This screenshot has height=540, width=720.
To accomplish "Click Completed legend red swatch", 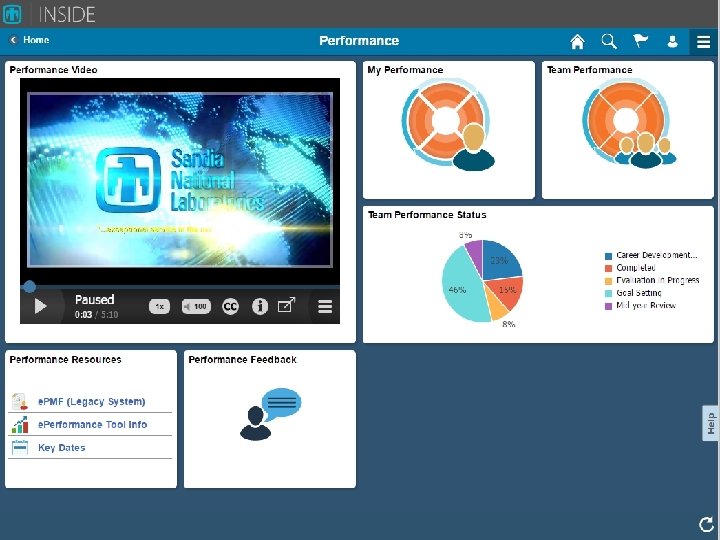I will [x=608, y=269].
